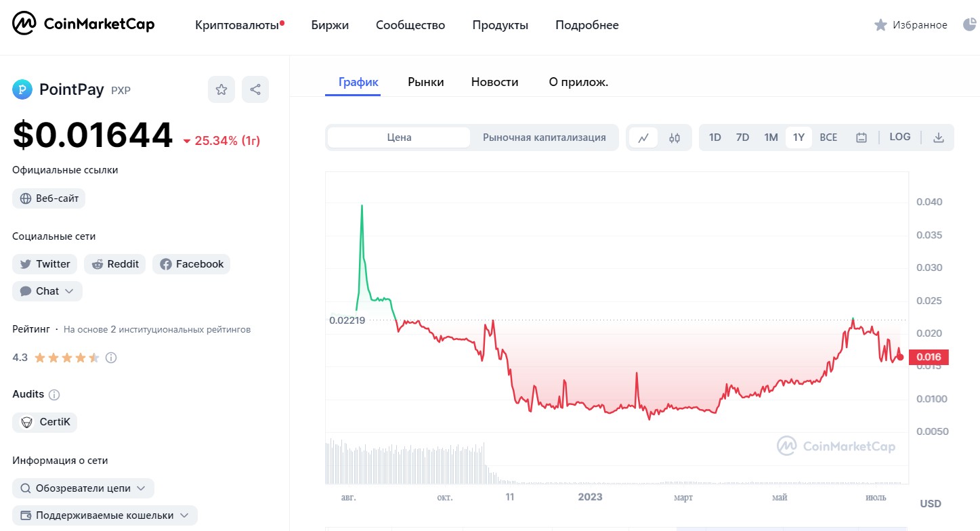This screenshot has width=980, height=531.
Task: Click the share icon button
Action: tap(255, 89)
